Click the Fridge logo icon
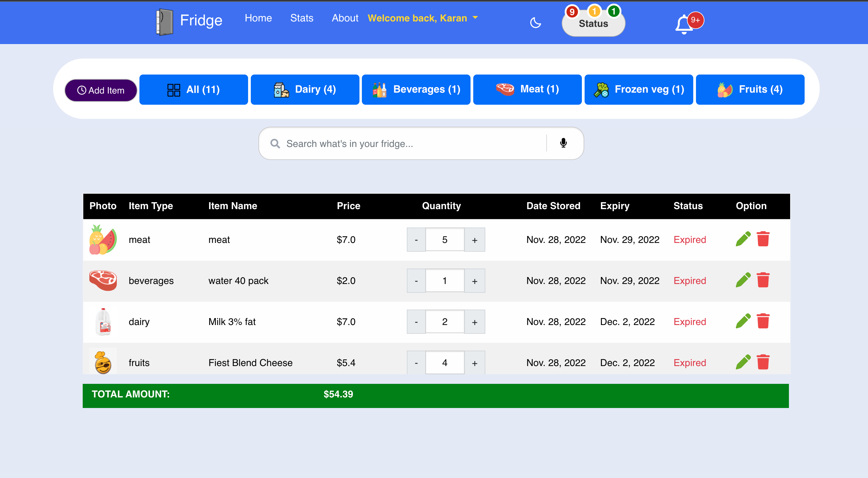Screen dimensions: 868x478 click(164, 21)
